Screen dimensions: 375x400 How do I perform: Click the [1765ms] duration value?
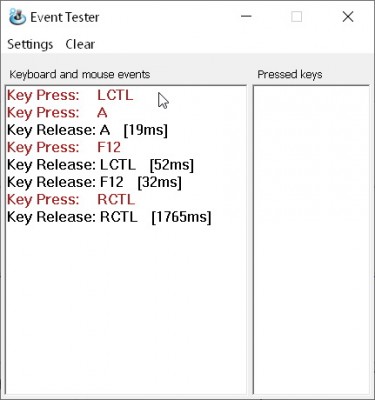[x=181, y=217]
